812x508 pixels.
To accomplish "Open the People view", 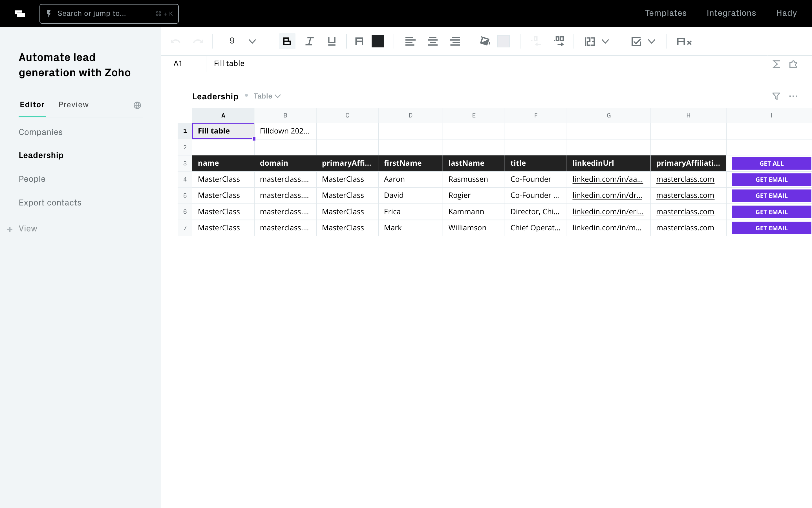I will click(x=32, y=179).
